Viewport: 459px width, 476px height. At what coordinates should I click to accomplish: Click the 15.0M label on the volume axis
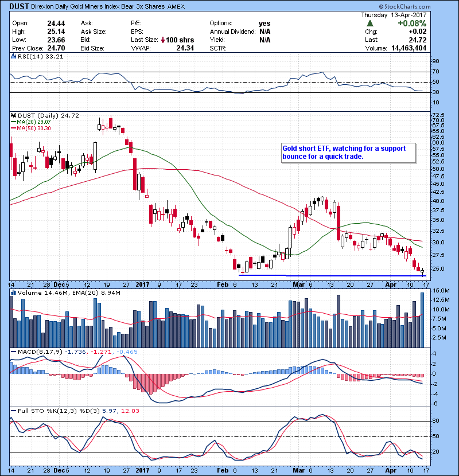[x=441, y=291]
